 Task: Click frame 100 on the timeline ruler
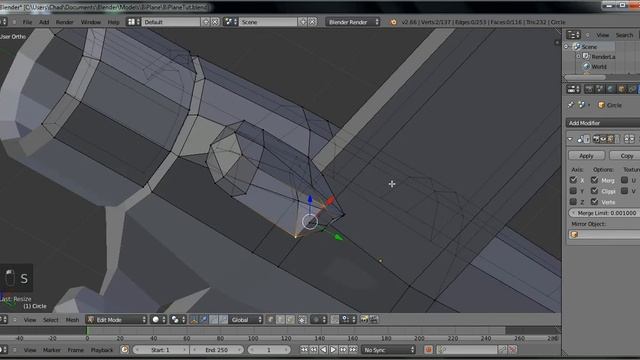tap(253, 338)
